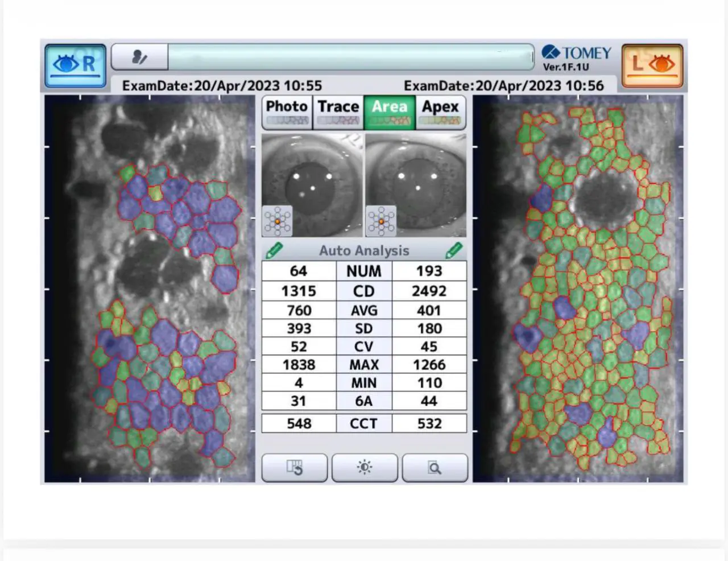Click the brightness adjustment button
Viewport: 728px width, 561px height.
(365, 468)
